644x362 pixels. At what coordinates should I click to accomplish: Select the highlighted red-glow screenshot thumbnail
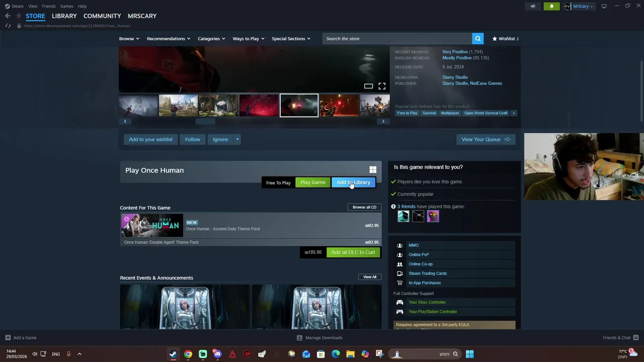(x=299, y=106)
